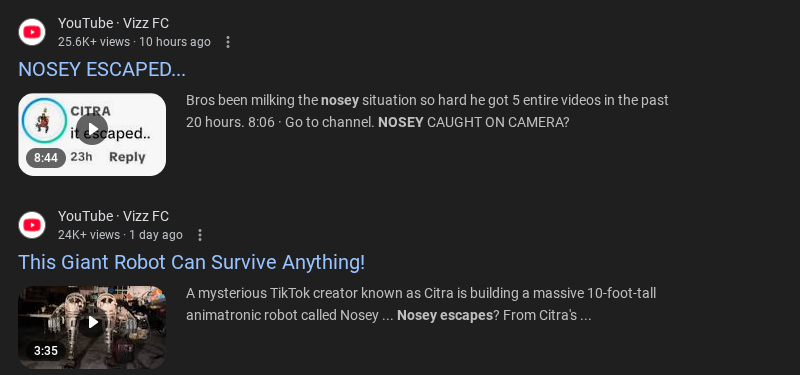Click the YouTube logo beside NOSEY ESCAPED result
800x375 pixels.
click(32, 32)
